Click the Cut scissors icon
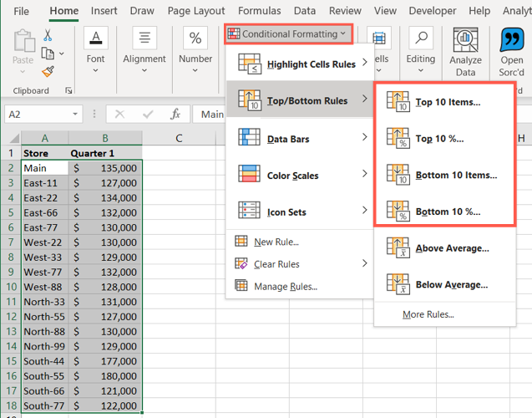532x418 pixels. [48, 35]
